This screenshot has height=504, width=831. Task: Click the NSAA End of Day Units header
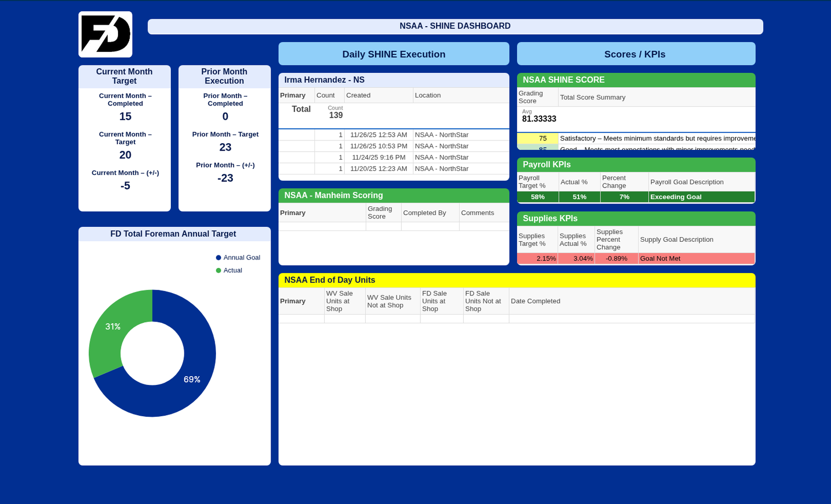[329, 280]
